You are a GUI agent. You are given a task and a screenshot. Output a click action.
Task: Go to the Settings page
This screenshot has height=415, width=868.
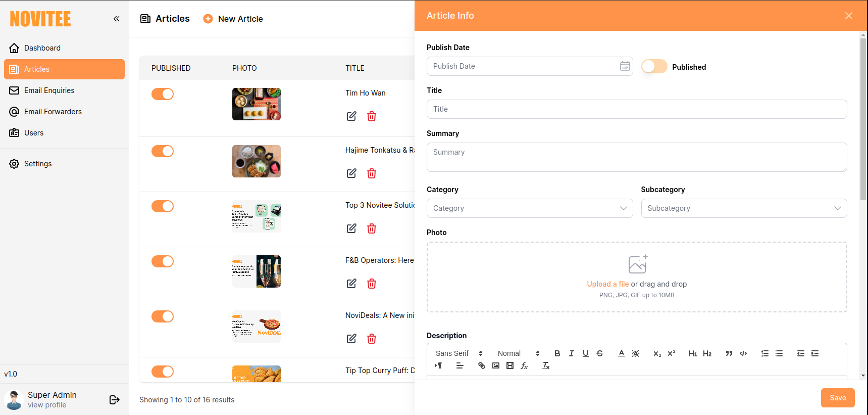tap(38, 164)
